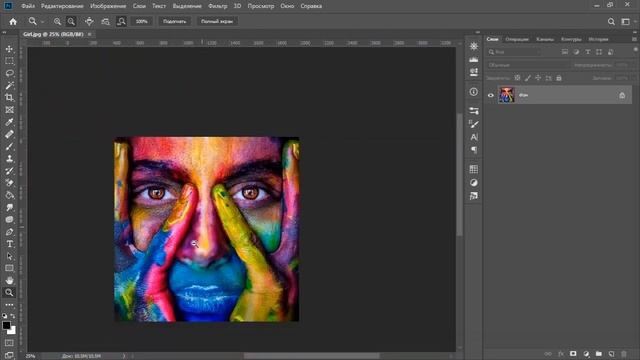640x360 pixels.
Task: Click the foreground color swatch
Action: 6,325
